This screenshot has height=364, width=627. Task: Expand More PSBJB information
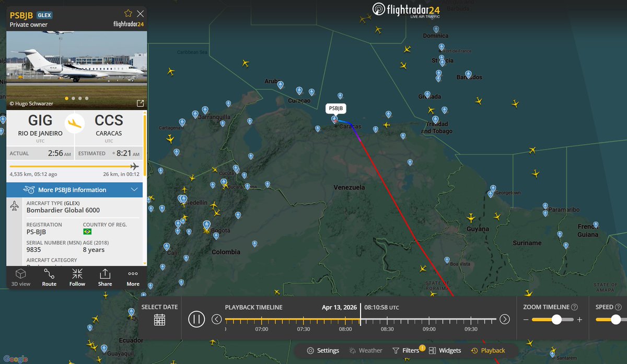point(74,190)
